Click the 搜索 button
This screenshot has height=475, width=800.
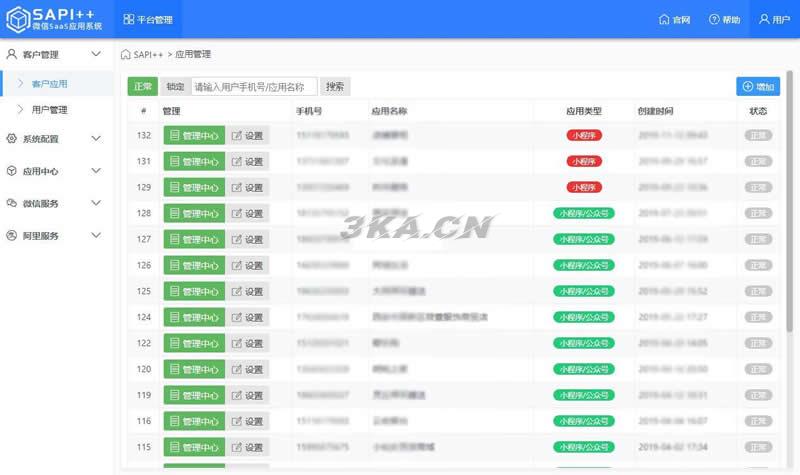tap(335, 87)
